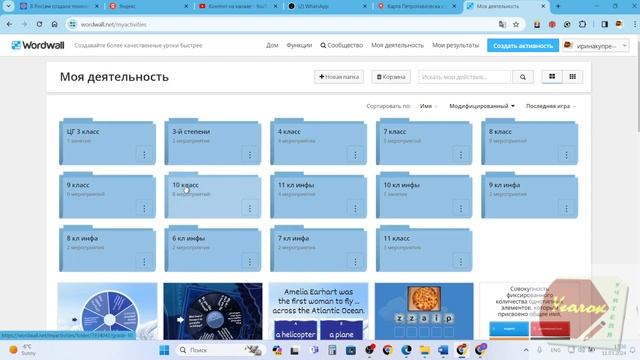This screenshot has width=640, height=360.
Task: Go back in browser history
Action: point(9,24)
